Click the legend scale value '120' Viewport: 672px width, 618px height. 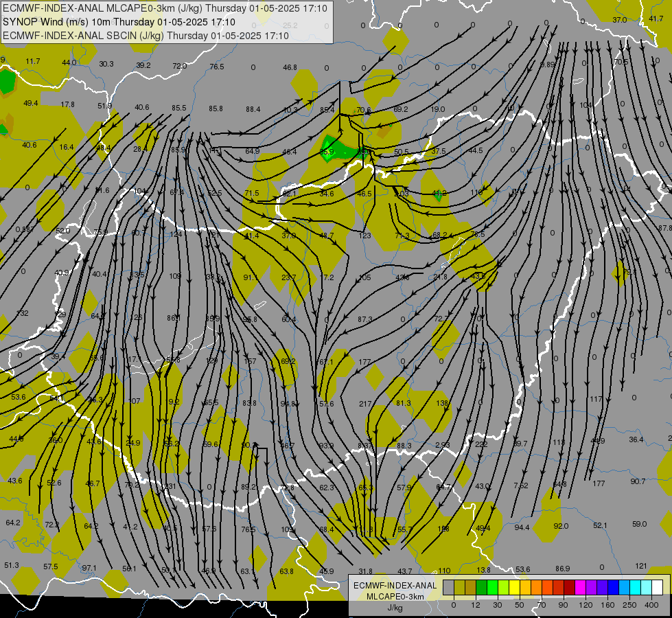(x=586, y=605)
